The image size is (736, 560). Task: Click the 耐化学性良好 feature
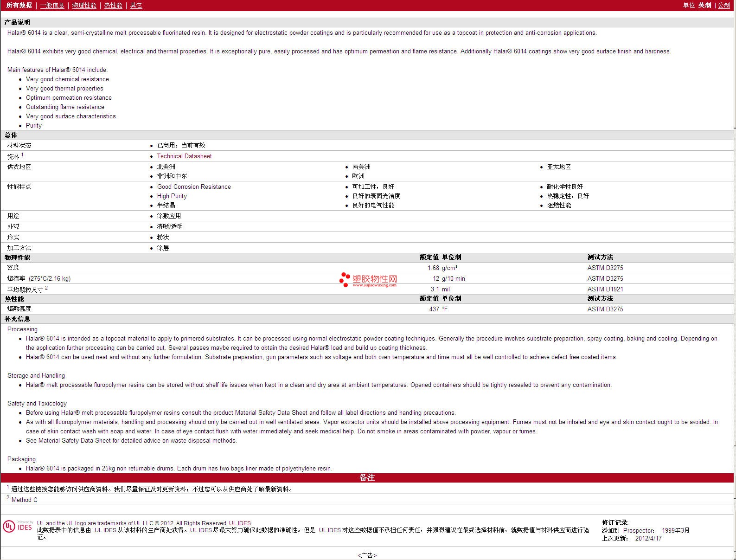(565, 187)
